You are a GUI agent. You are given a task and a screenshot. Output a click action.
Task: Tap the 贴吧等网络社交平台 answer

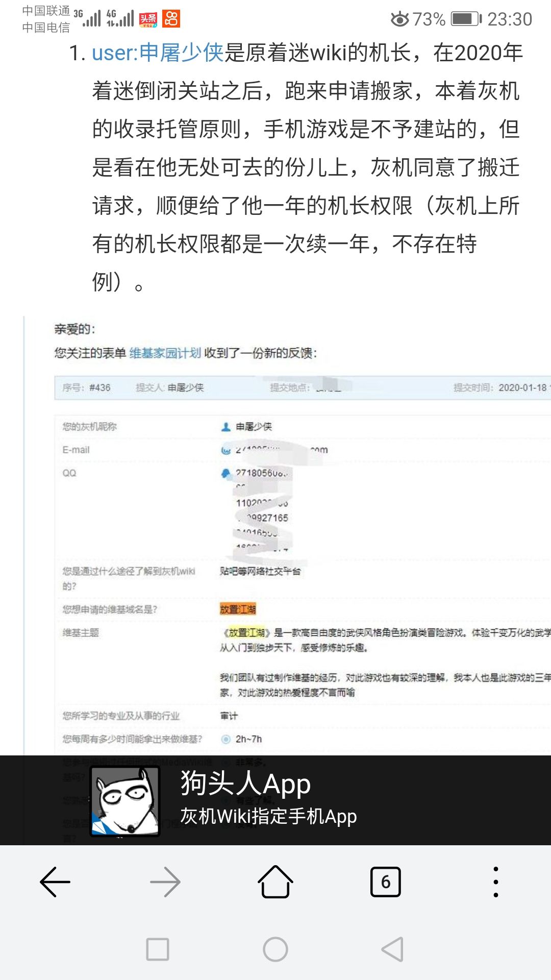[260, 571]
